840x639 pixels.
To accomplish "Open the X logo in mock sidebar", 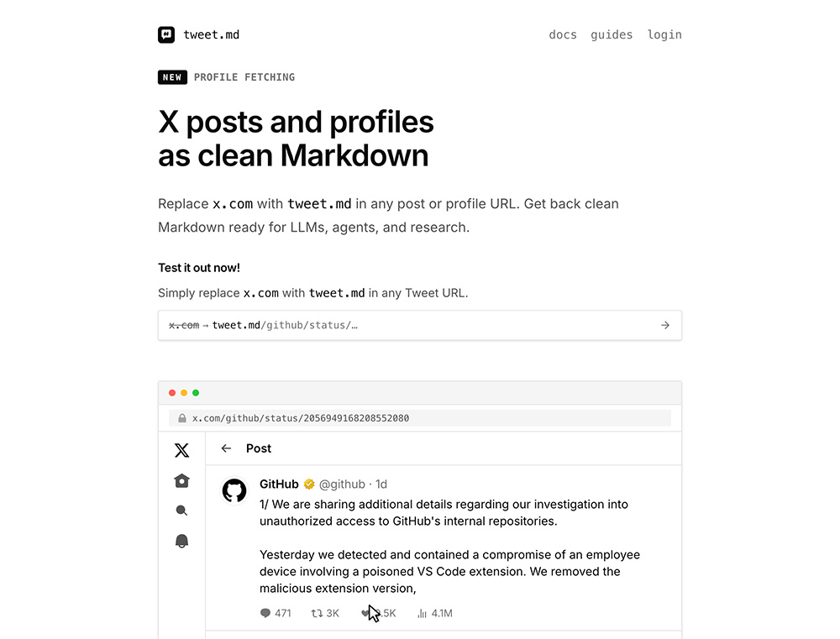I will tap(181, 450).
